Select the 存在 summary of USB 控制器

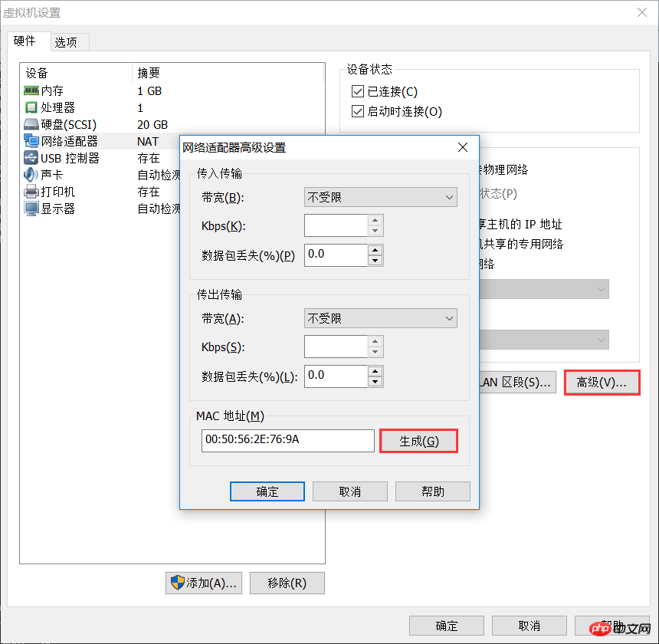(x=149, y=158)
